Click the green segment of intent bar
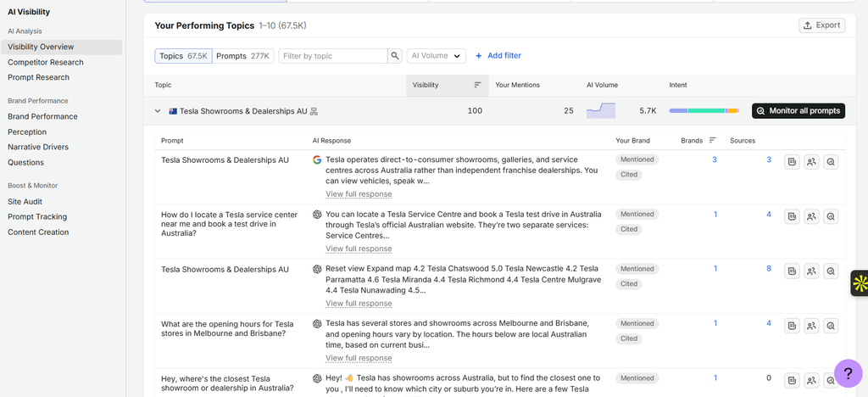This screenshot has width=868, height=397. point(706,111)
